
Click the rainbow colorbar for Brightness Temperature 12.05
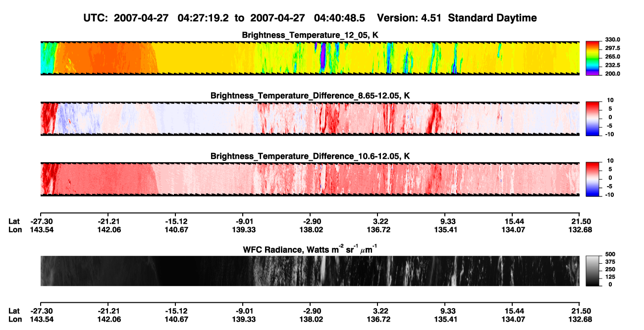point(593,58)
